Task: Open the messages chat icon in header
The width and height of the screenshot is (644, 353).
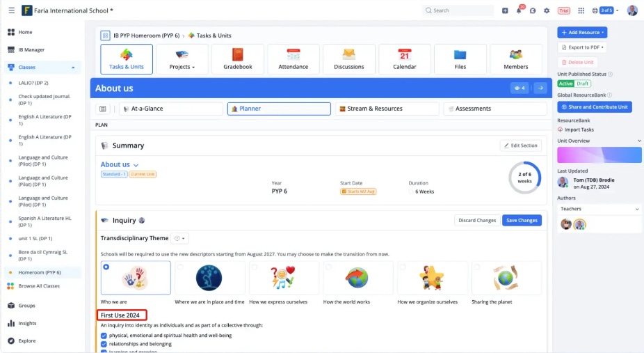Action: pos(533,10)
